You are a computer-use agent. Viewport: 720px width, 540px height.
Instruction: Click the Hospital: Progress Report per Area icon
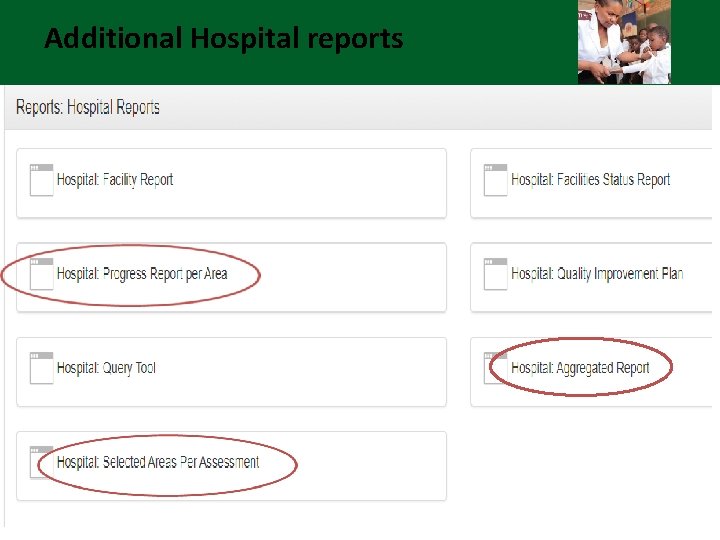click(x=41, y=274)
